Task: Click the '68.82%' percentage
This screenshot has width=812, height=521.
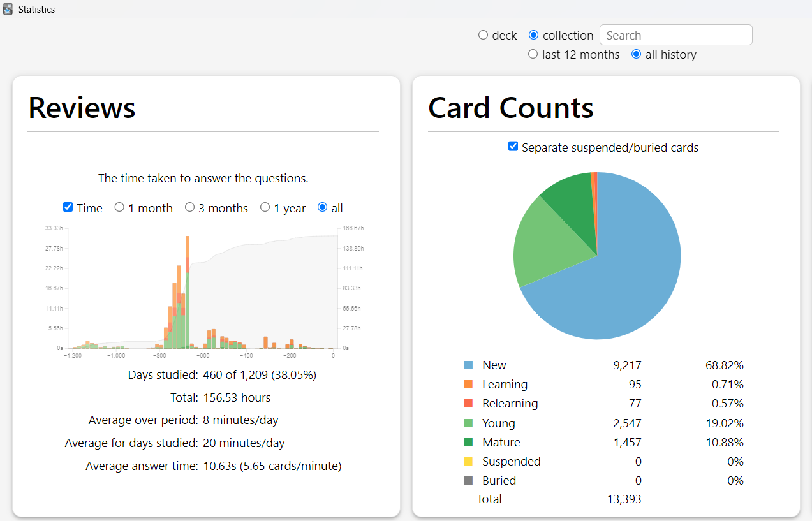Action: pyautogui.click(x=725, y=365)
